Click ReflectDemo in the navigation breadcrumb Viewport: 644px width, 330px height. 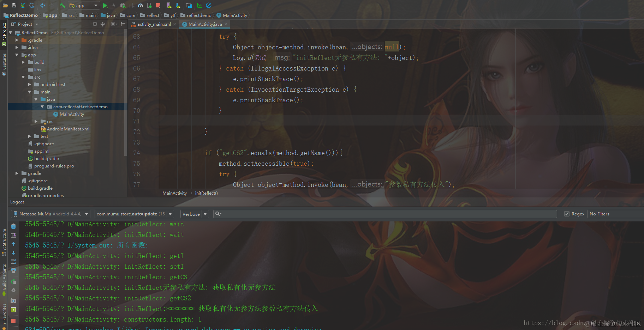tap(21, 15)
